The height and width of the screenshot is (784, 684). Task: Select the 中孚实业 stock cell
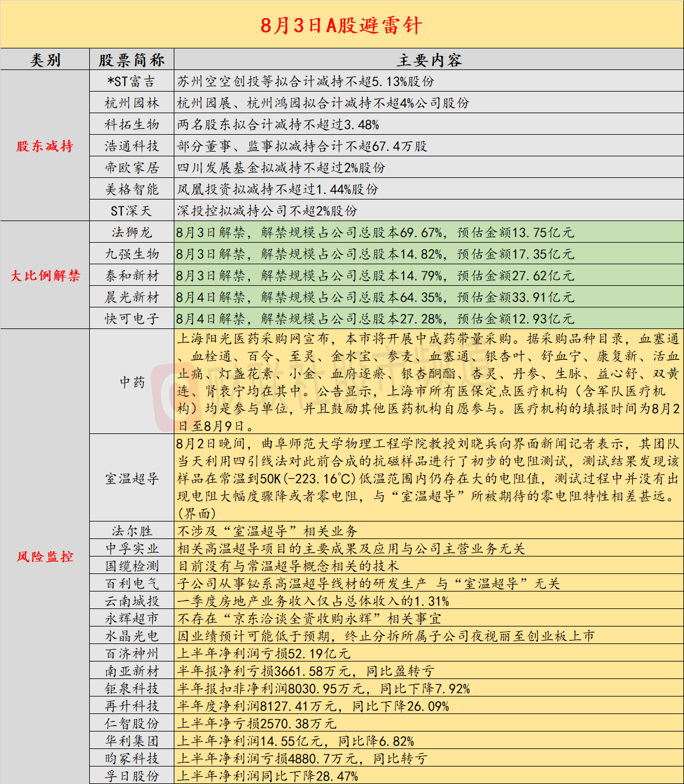click(x=132, y=548)
